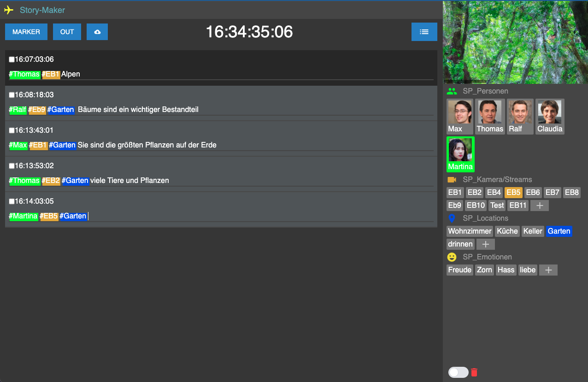
Task: Click text 'Bäume sind ein wichtiger Bestandteil'
Action: pyautogui.click(x=138, y=110)
